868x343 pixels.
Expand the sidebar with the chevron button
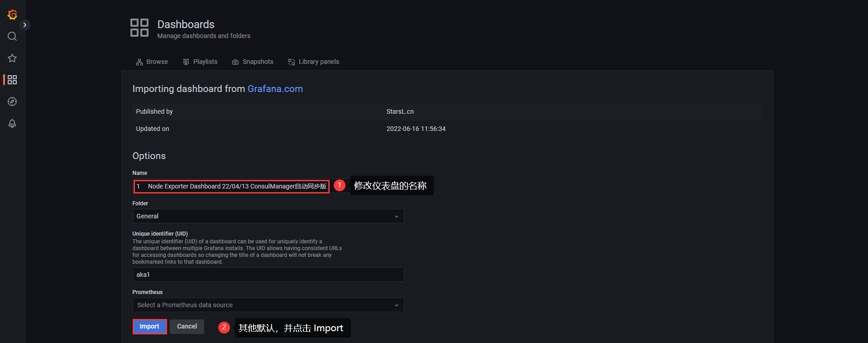25,25
